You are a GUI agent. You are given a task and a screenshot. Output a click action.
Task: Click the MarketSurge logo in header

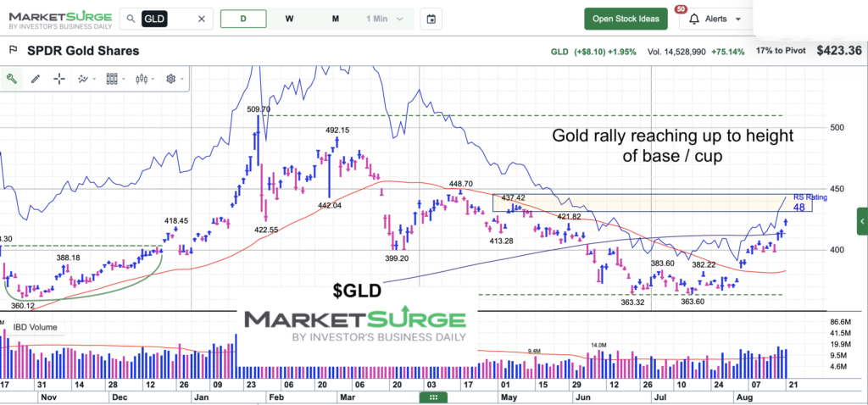click(60, 21)
